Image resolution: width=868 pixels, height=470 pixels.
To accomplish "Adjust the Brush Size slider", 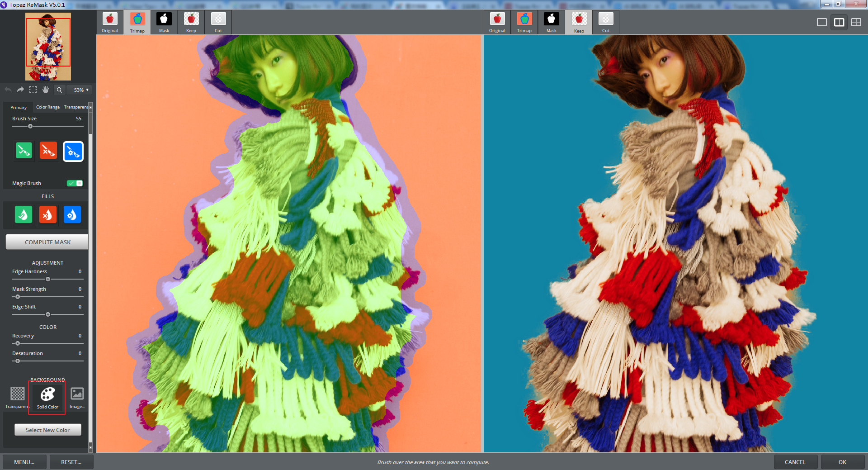I will 47,126.
